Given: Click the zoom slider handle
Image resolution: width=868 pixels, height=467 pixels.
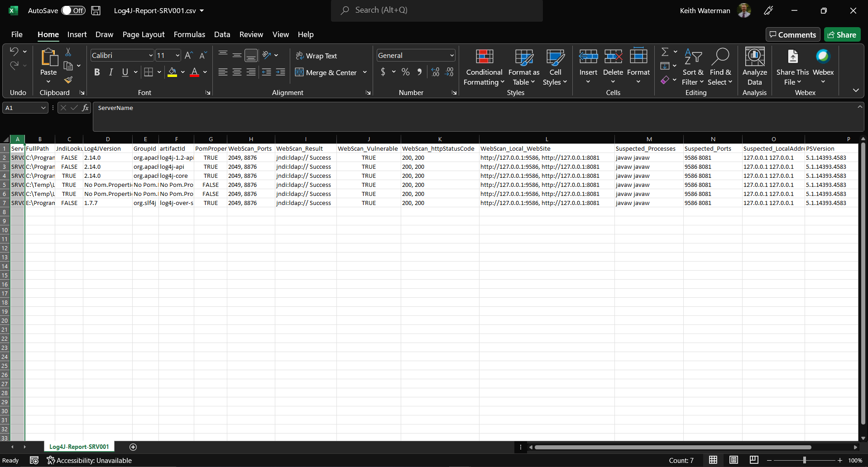Looking at the screenshot, I should click(x=805, y=460).
